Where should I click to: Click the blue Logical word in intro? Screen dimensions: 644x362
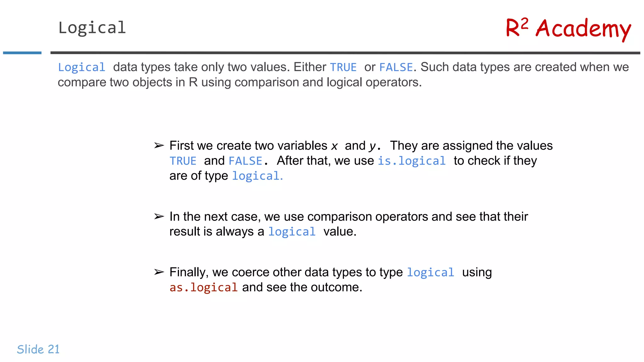[81, 67]
